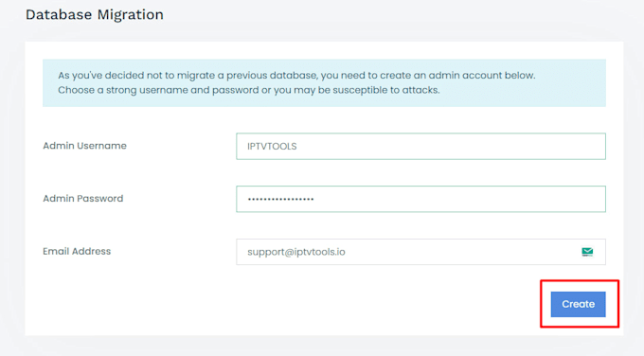Focus the Admin Username input field
This screenshot has height=356, width=644.
point(420,146)
